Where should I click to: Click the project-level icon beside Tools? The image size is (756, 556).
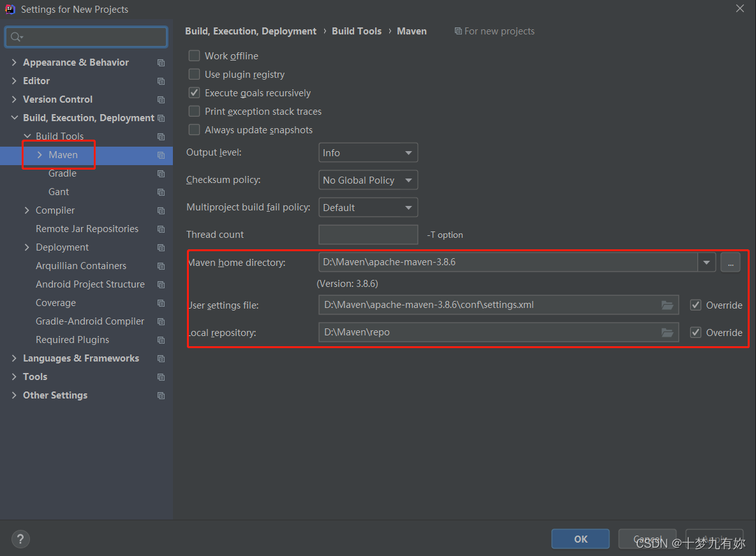tap(161, 377)
